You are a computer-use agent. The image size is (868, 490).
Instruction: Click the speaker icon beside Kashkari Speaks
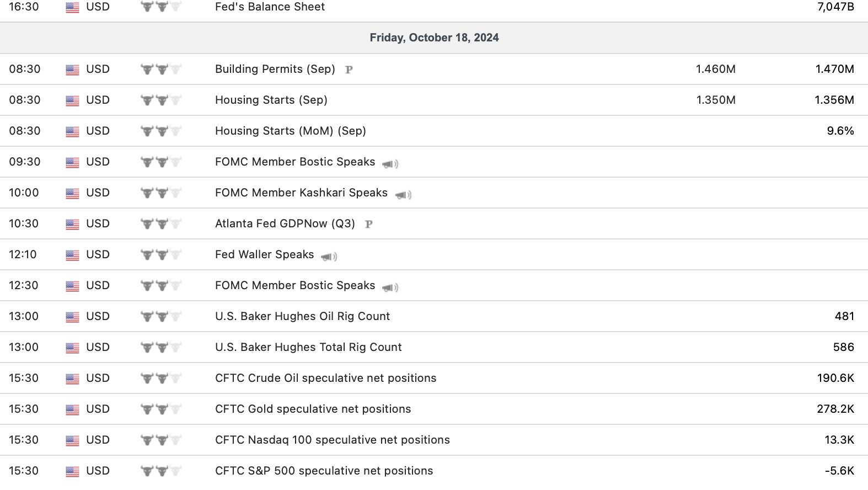click(404, 194)
